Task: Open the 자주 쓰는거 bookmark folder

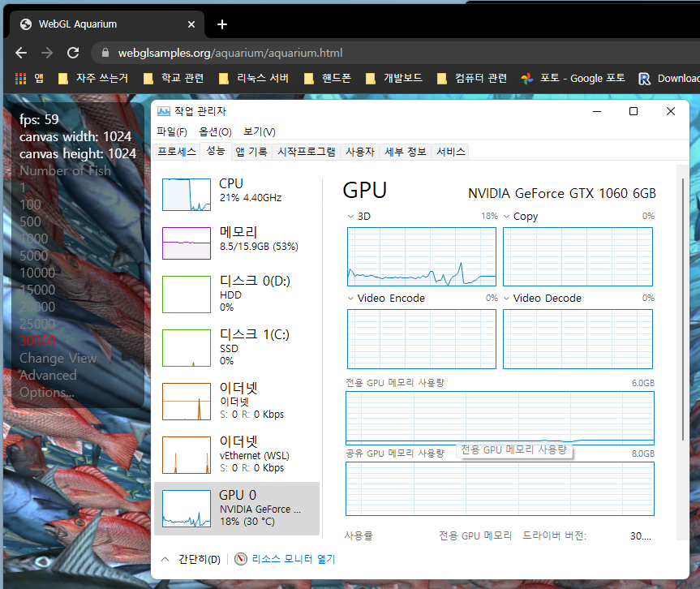Action: [93, 79]
